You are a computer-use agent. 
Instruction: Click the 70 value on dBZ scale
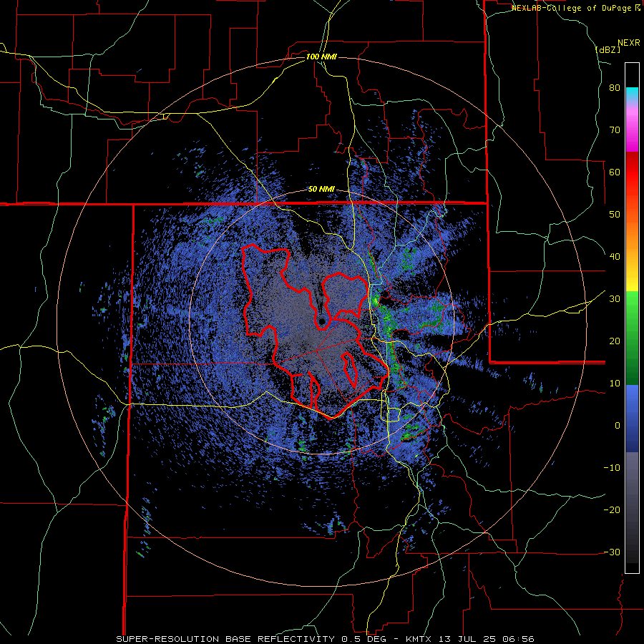[615, 130]
